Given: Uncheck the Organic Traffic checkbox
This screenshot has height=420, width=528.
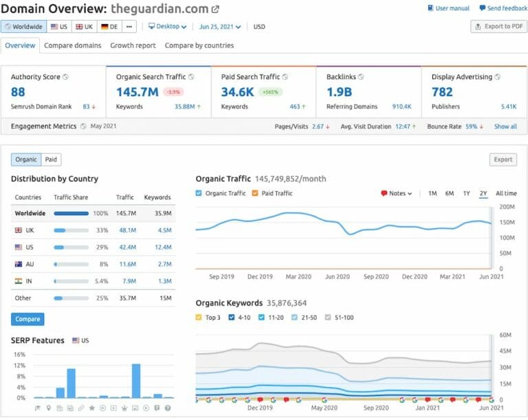Looking at the screenshot, I should 199,193.
